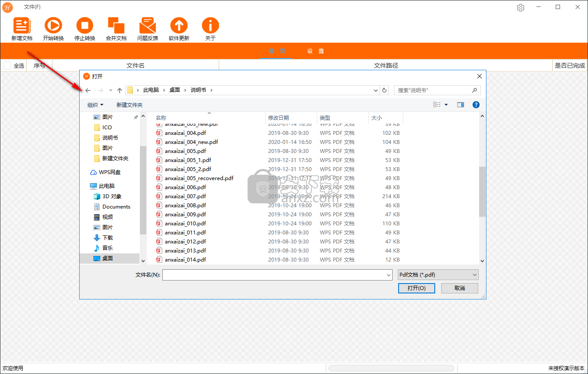The image size is (588, 374).
Task: Refresh the folder listing
Action: (x=385, y=90)
